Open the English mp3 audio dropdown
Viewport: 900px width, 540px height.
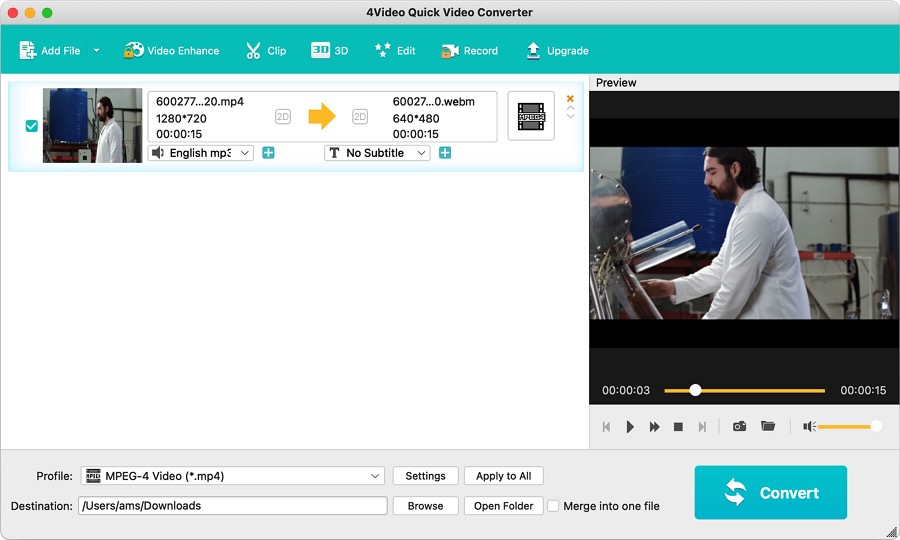(245, 153)
